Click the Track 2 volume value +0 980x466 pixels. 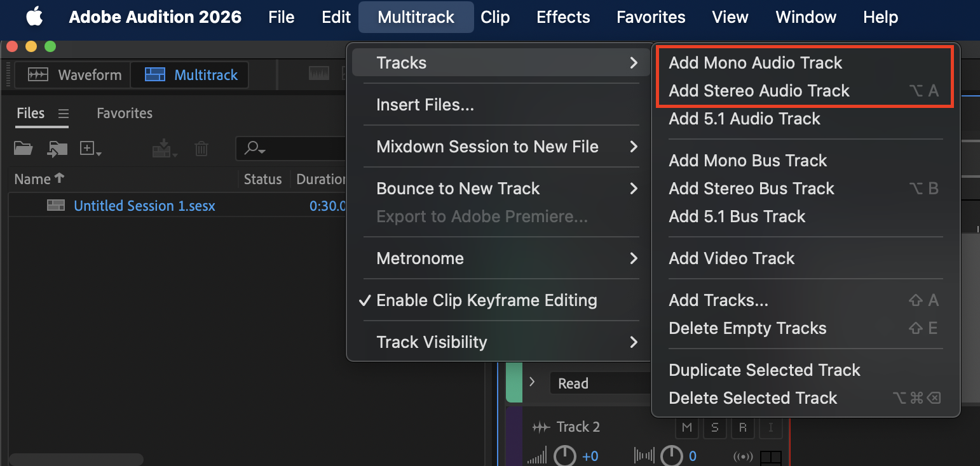click(590, 456)
